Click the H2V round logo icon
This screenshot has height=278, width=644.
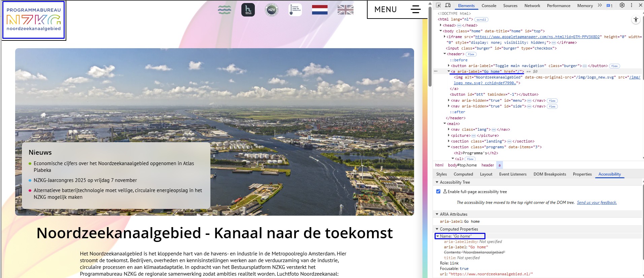click(271, 10)
